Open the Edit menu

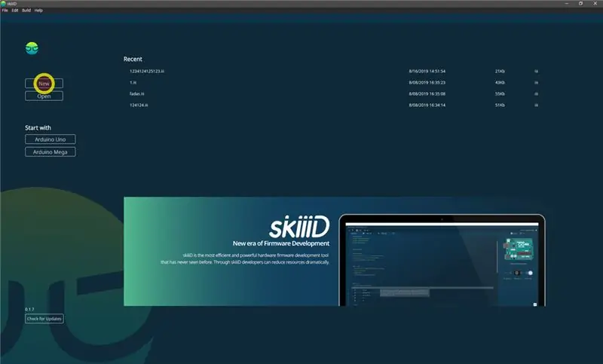15,11
